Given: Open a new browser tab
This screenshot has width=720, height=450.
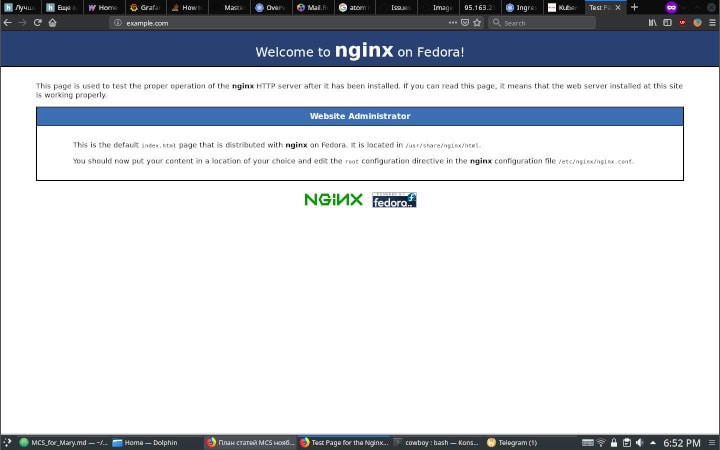Looking at the screenshot, I should [x=634, y=7].
